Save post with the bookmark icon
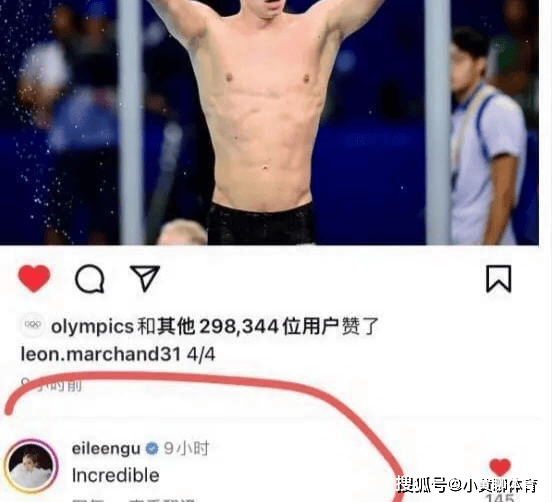The width and height of the screenshot is (552, 502). click(x=498, y=279)
